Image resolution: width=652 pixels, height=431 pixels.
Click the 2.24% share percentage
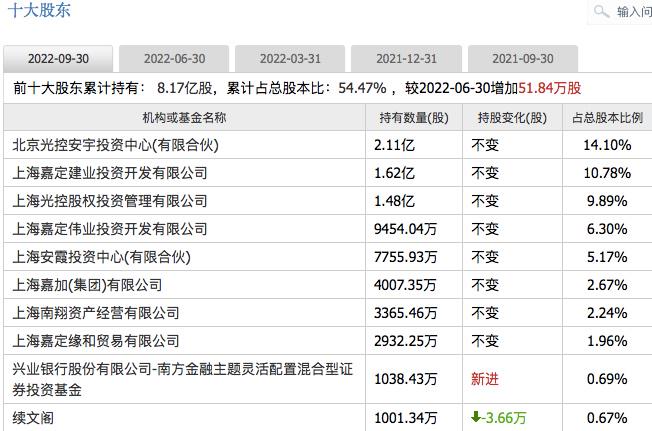pyautogui.click(x=607, y=313)
